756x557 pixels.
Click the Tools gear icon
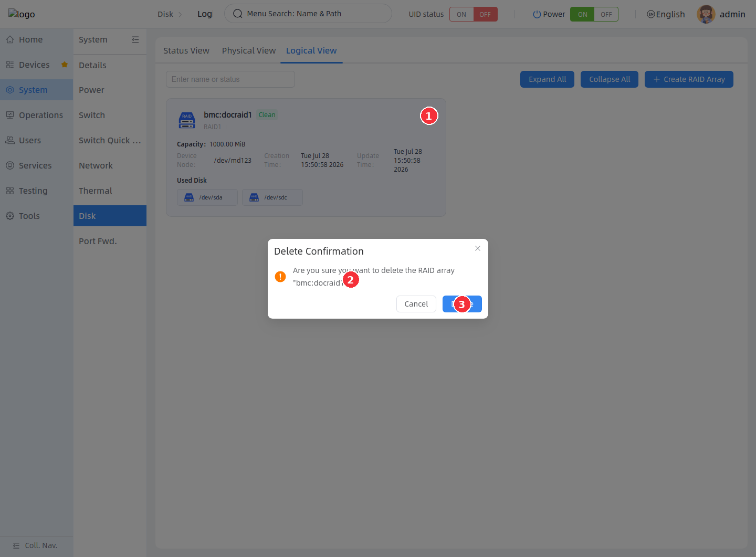[x=10, y=216]
